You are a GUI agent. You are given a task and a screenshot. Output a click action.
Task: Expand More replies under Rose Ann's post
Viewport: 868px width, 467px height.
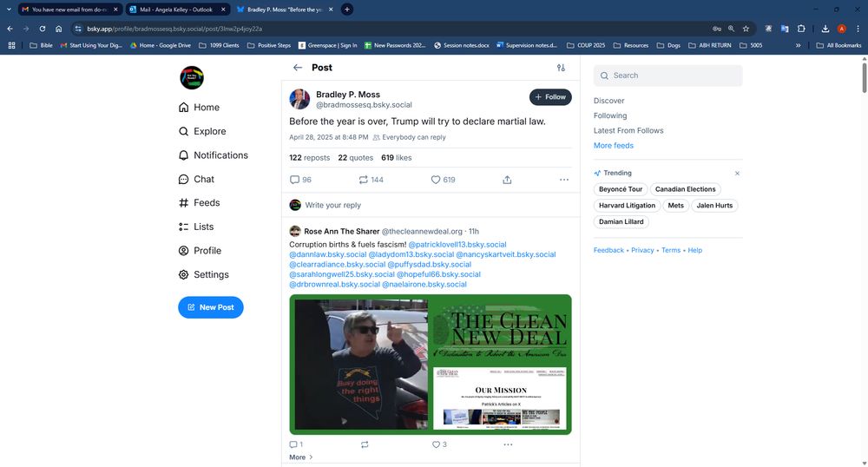coord(301,457)
